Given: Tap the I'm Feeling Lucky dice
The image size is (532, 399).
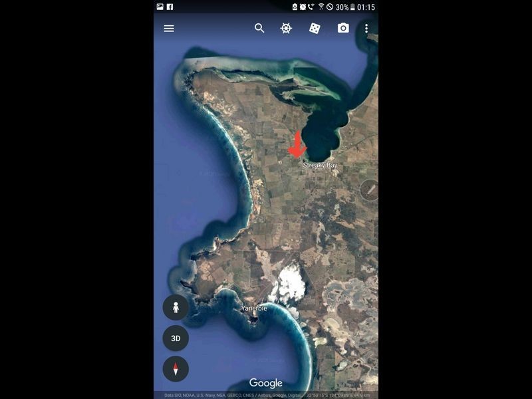Looking at the screenshot, I should coord(315,28).
